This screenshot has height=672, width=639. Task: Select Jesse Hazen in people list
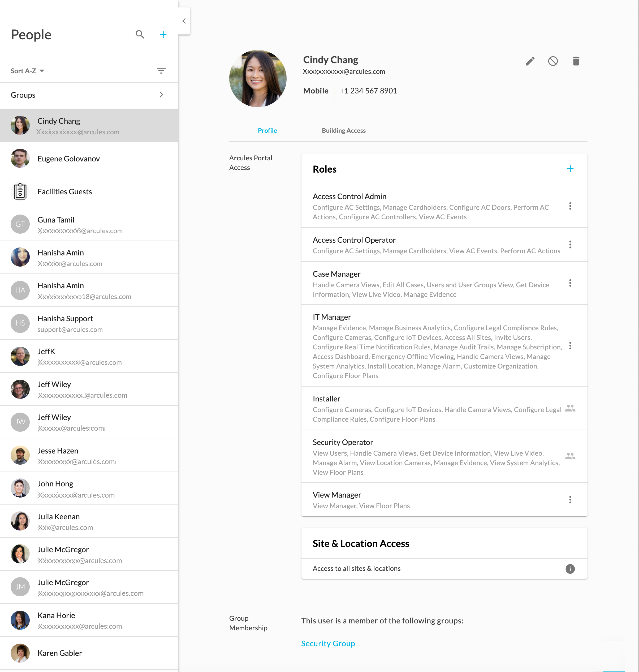(89, 455)
